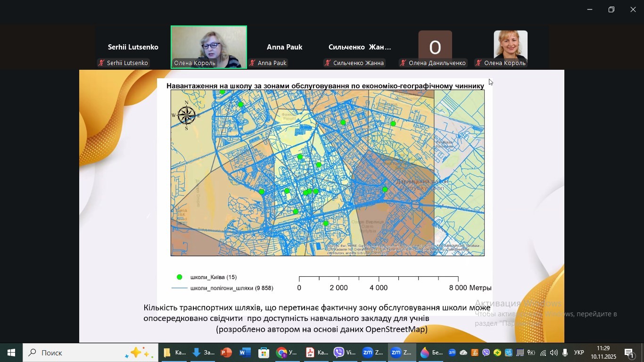Select Serhii Lutsenko's participant tile

[133, 48]
